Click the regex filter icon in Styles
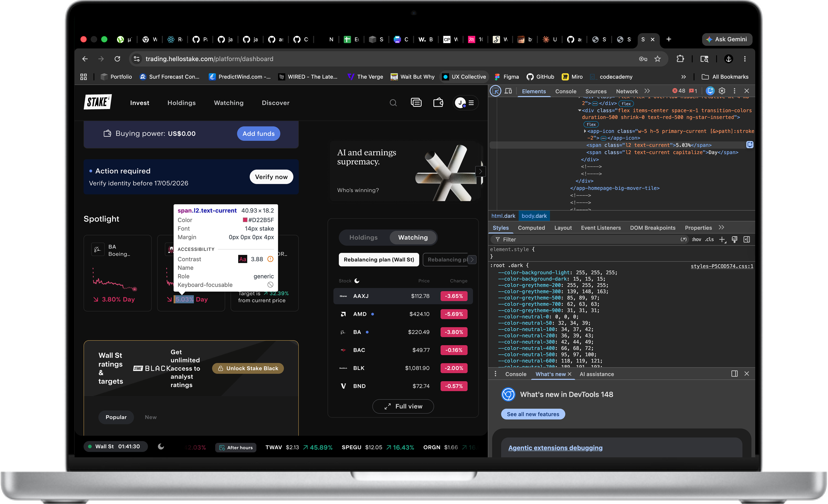 coord(683,240)
